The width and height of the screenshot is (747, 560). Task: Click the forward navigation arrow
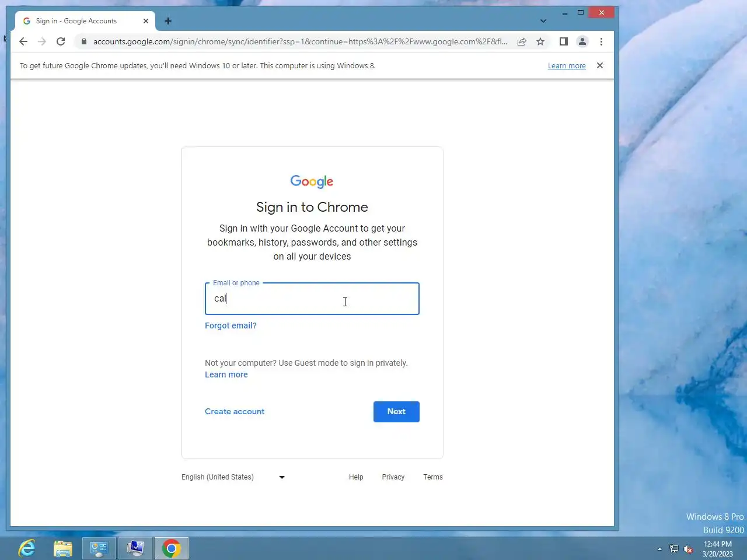pos(42,41)
